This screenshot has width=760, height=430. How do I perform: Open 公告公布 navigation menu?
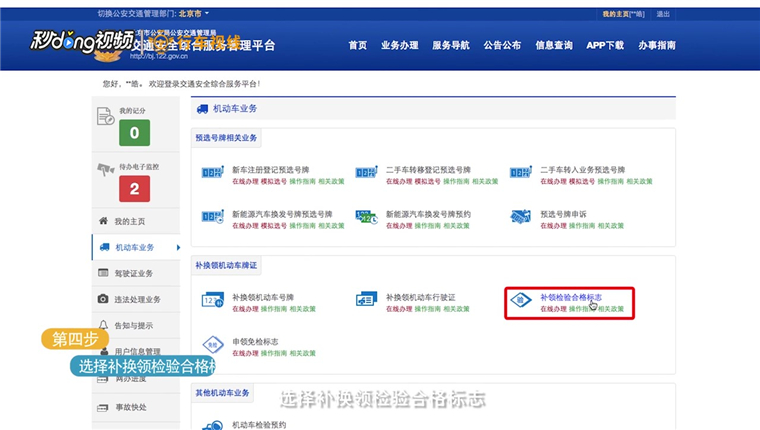(x=502, y=46)
